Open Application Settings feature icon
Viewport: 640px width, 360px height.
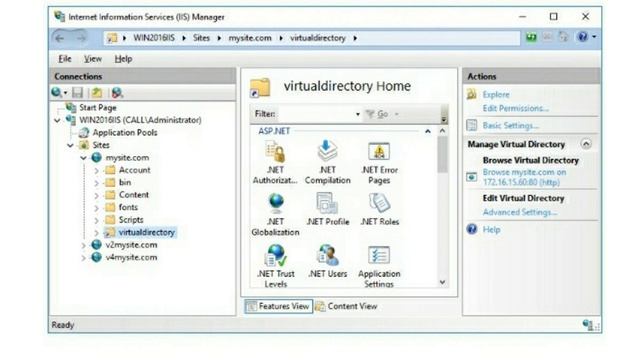click(x=379, y=256)
